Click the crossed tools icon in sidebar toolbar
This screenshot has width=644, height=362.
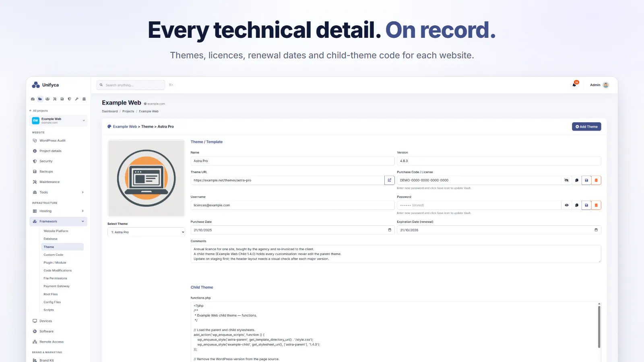pyautogui.click(x=55, y=99)
